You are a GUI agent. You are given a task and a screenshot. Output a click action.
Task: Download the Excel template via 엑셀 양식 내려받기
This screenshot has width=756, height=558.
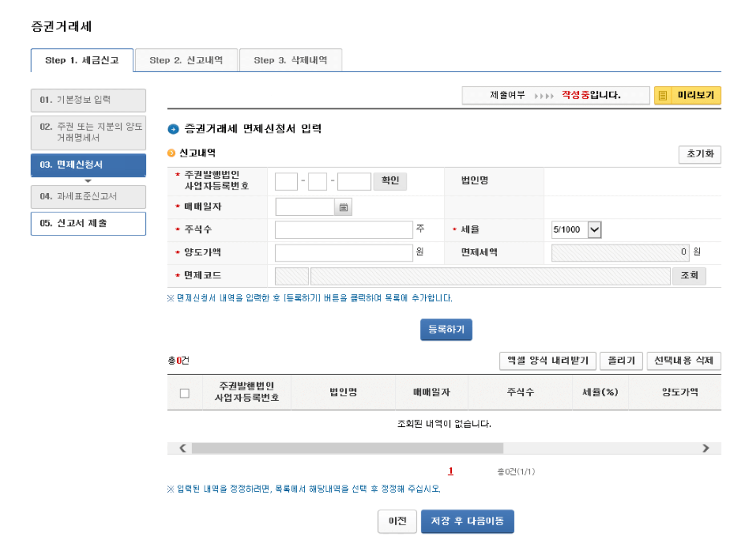tap(547, 361)
